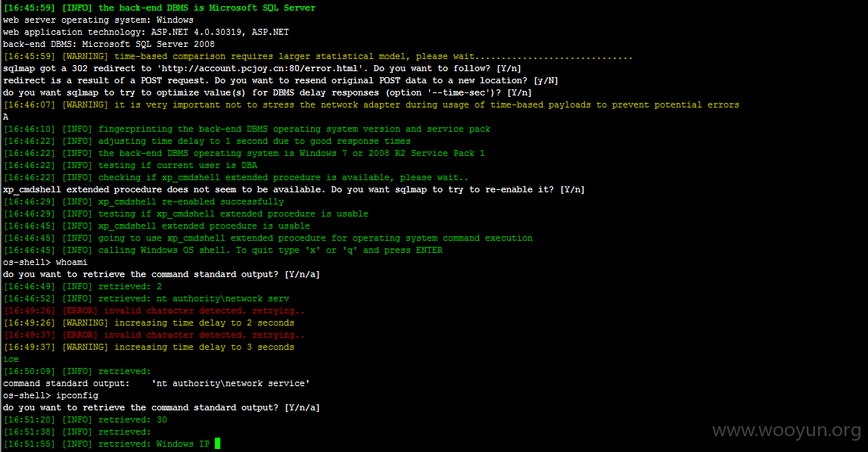Click the first 'invalid character detected' error at 16:49:26
Screen dimensions: 868x452
click(x=154, y=310)
